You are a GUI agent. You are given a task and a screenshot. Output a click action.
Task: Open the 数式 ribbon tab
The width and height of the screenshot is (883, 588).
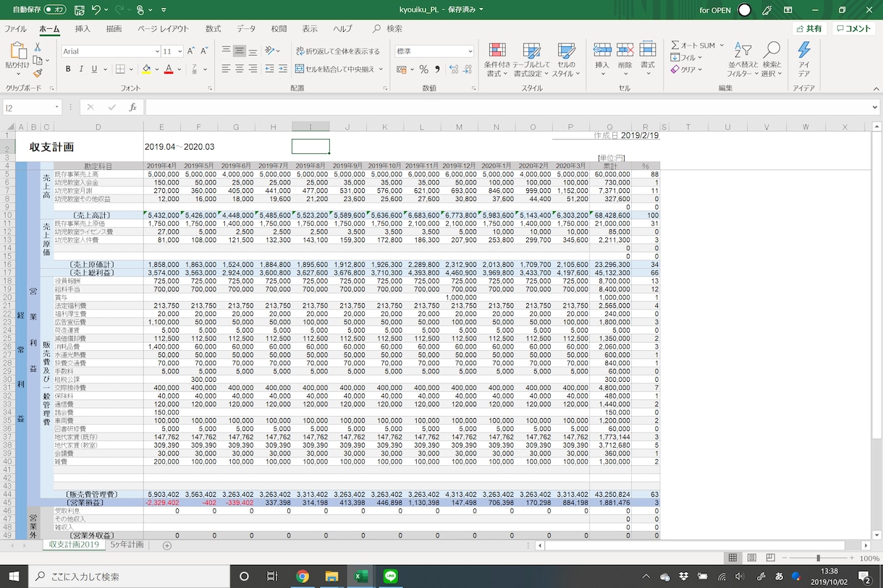coord(213,29)
